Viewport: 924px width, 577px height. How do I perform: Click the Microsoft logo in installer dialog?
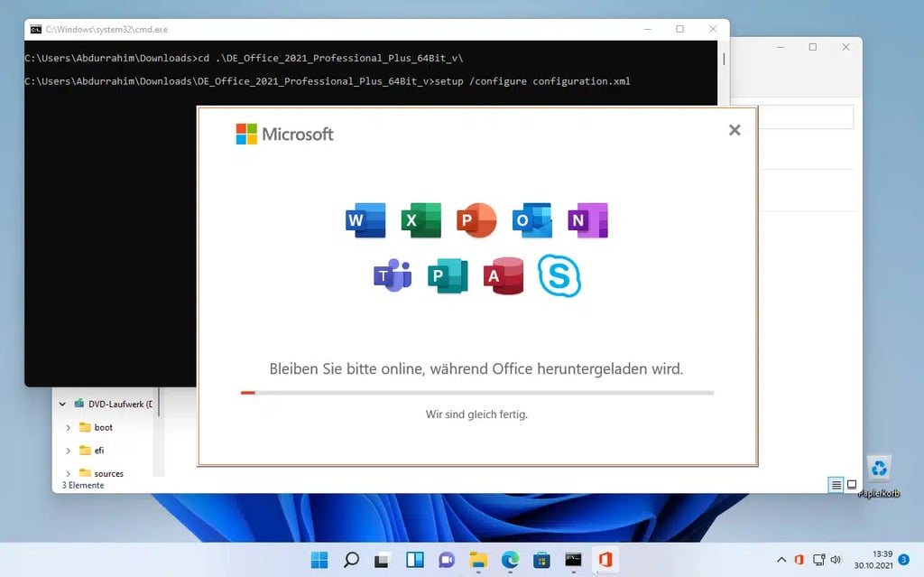pyautogui.click(x=284, y=134)
